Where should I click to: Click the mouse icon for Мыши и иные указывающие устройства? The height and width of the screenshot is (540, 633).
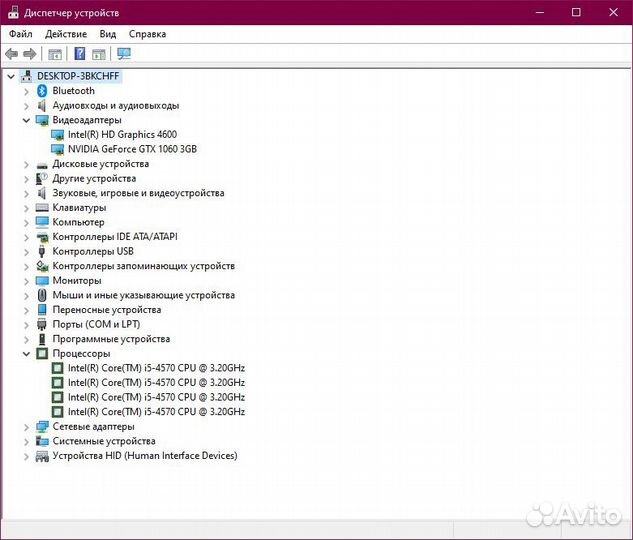point(42,295)
